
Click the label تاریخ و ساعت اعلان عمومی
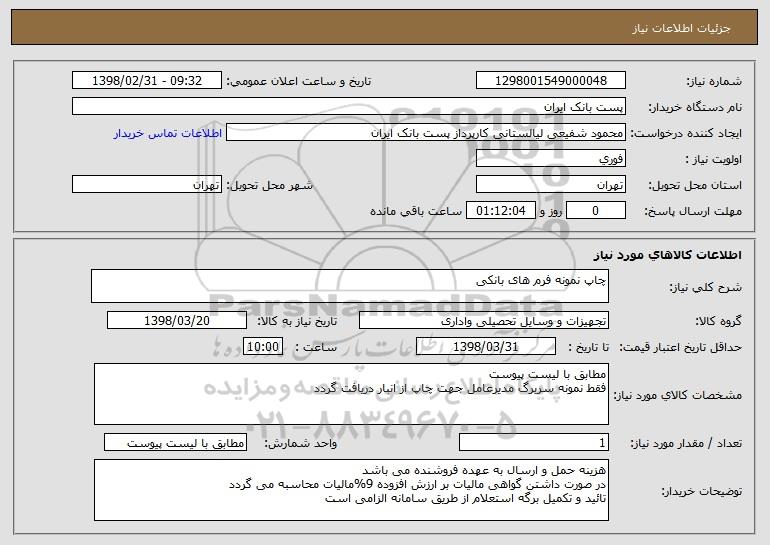299,82
